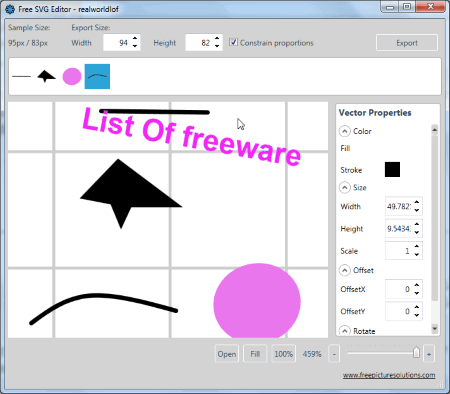
Task: Decrease Scale with down arrow
Action: [x=417, y=255]
